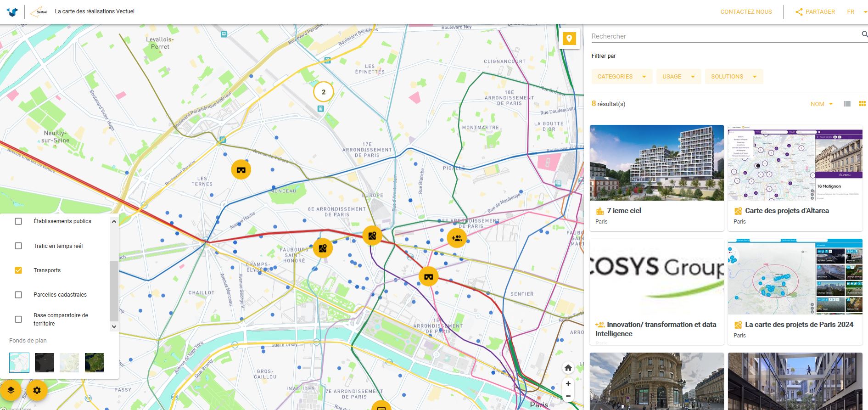The image size is (868, 410).
Task: Open the cluster marker labeled 2
Action: pyautogui.click(x=324, y=92)
